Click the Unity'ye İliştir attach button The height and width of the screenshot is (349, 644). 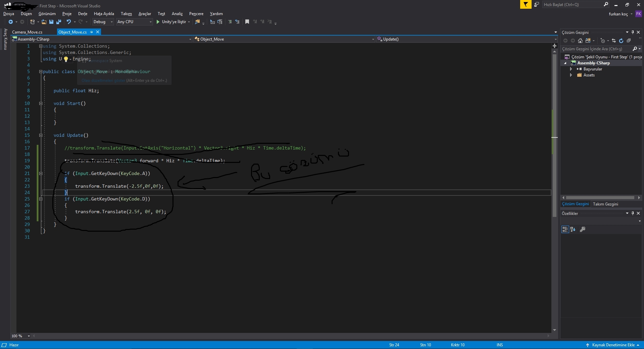pyautogui.click(x=173, y=22)
